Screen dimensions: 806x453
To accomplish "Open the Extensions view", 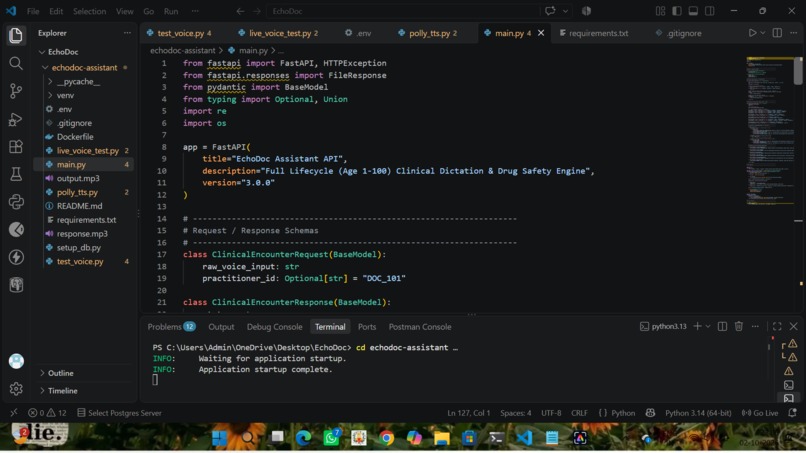I will (16, 147).
